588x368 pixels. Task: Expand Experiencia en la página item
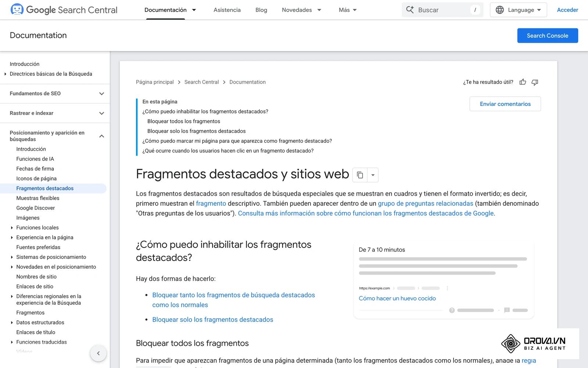coord(12,237)
